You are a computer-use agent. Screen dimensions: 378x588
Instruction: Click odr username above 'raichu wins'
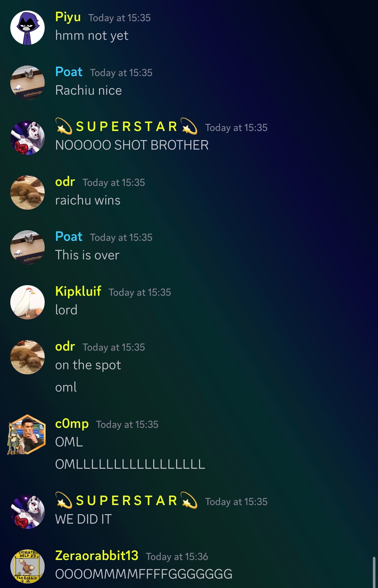(x=65, y=182)
